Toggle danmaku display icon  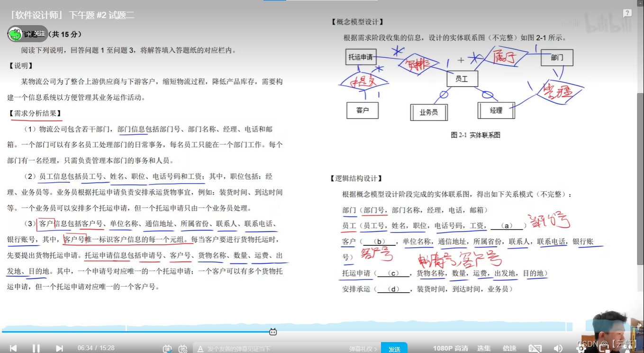(x=167, y=349)
